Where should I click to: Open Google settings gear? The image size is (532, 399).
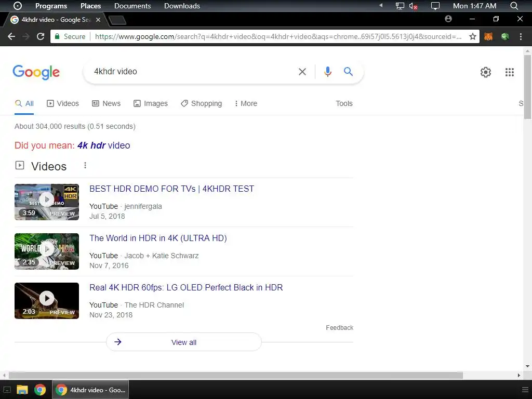[486, 72]
